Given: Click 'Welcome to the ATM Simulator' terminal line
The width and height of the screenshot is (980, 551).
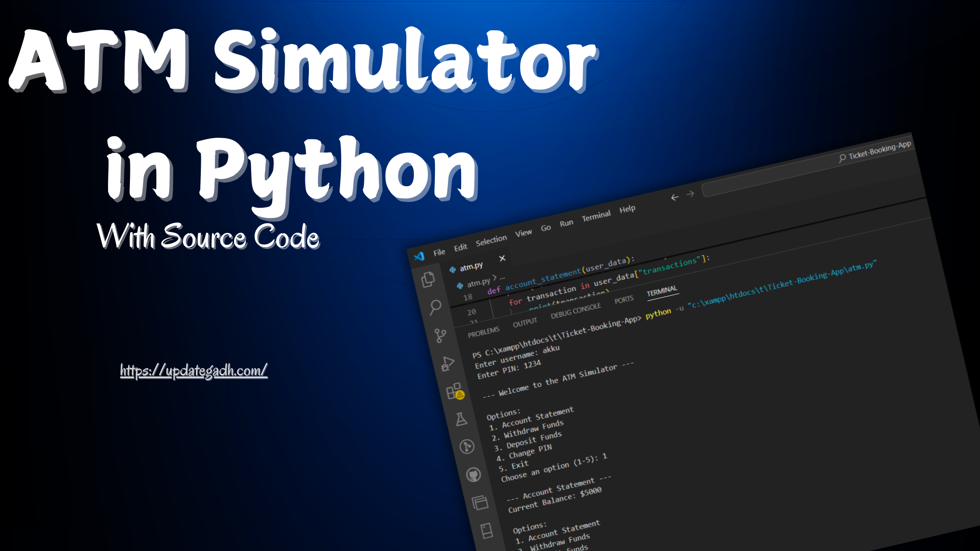Looking at the screenshot, I should (558, 380).
